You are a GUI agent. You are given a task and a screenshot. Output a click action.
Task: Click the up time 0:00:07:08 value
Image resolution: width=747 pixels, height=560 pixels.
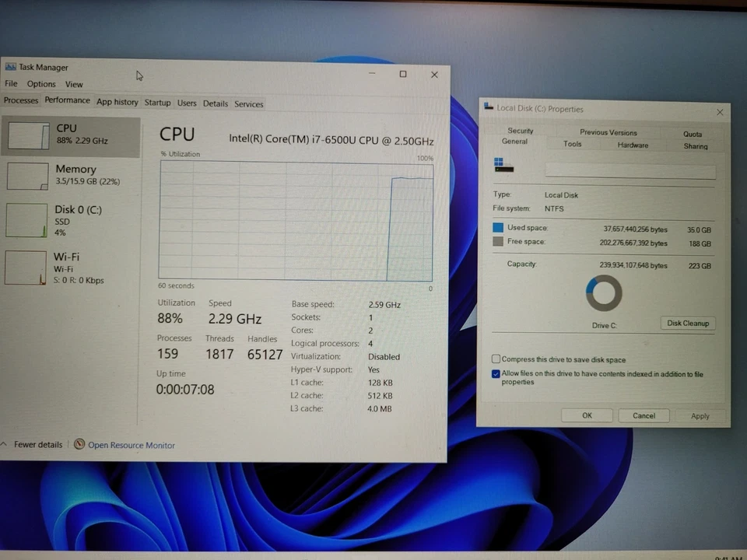coord(185,390)
